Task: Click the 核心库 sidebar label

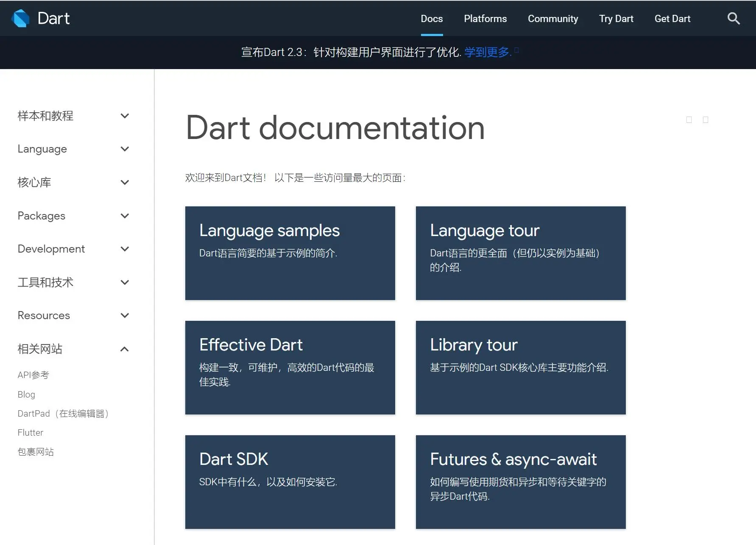Action: (34, 182)
